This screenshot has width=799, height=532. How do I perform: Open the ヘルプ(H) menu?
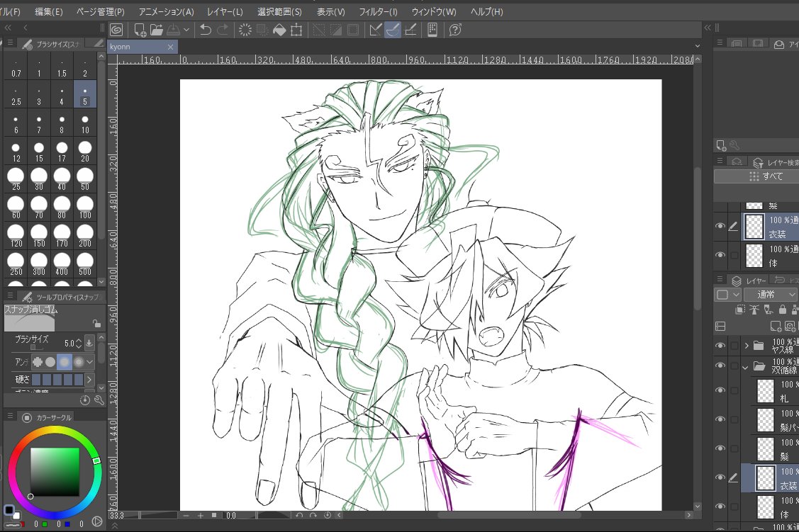tap(486, 11)
